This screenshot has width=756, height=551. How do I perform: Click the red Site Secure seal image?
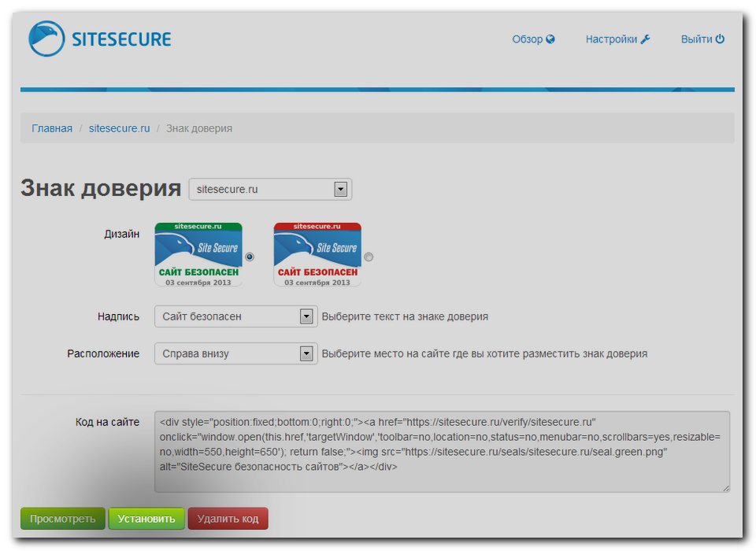[317, 254]
